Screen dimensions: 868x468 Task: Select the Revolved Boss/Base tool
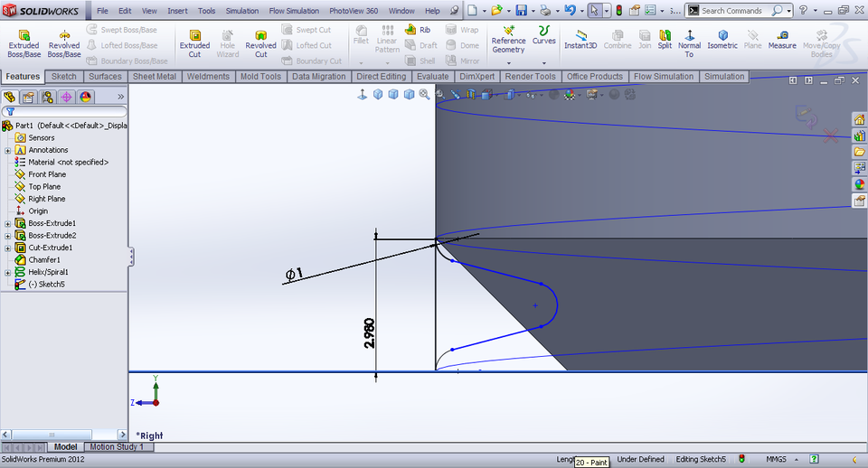63,43
